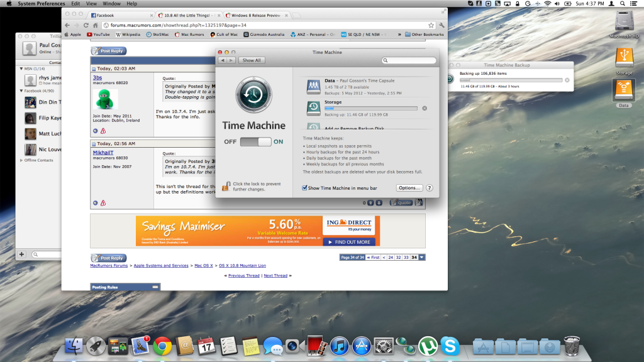Open Skype from the Dock
Viewport: 644px width, 362px height.
coord(450,346)
